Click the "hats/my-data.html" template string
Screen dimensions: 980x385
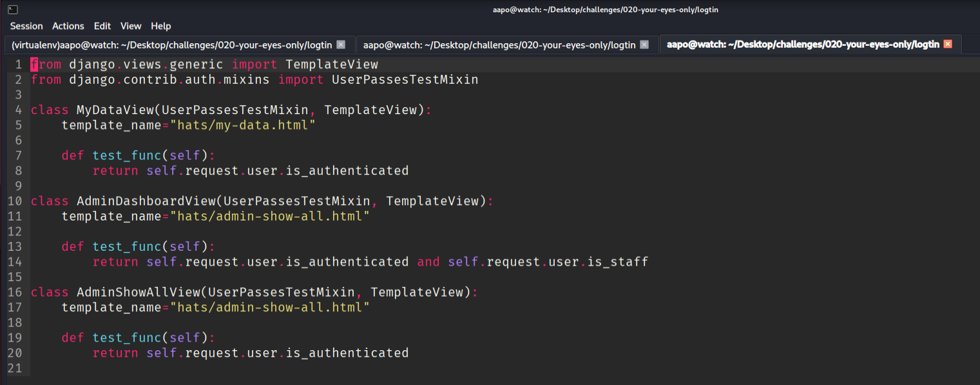[243, 125]
